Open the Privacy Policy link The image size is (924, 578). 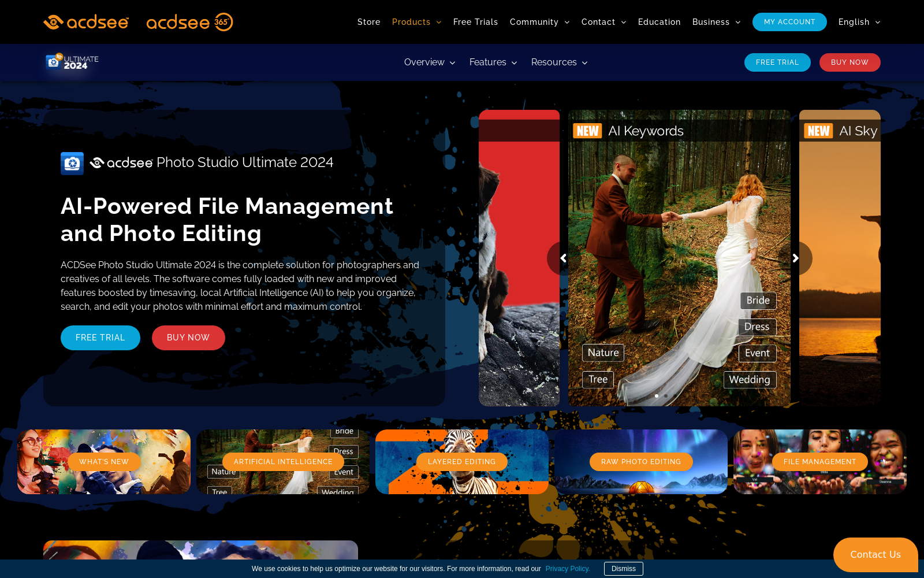568,569
